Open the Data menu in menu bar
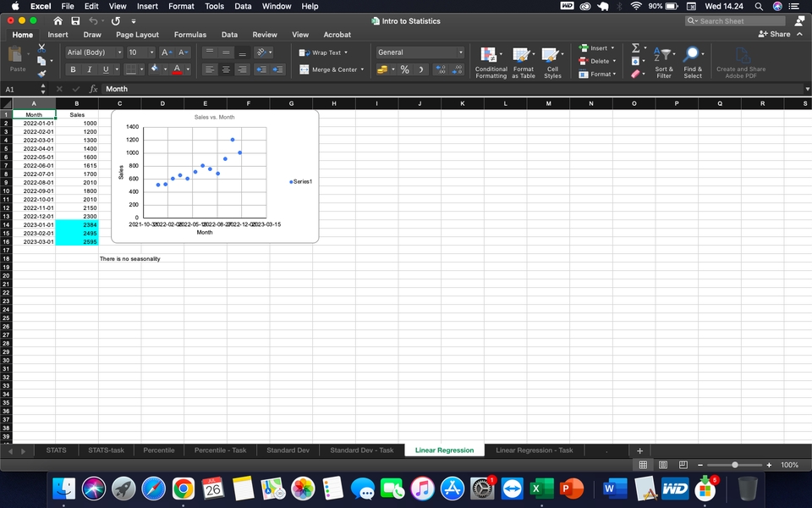The image size is (812, 508). pos(243,6)
